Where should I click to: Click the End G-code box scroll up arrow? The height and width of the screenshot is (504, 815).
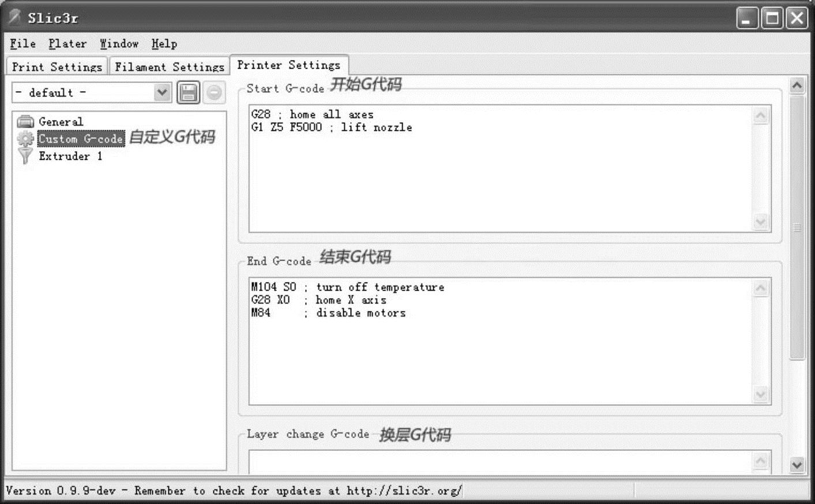pyautogui.click(x=761, y=288)
